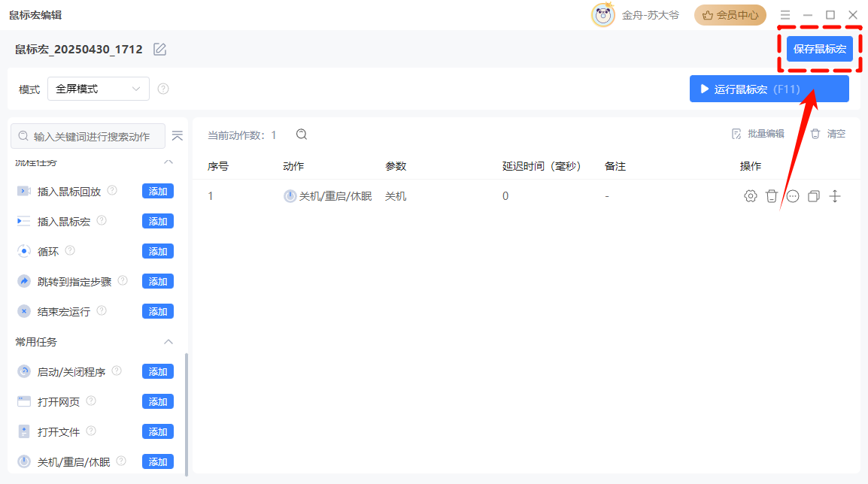Collapse the 常用任务 section chevron

[x=168, y=342]
